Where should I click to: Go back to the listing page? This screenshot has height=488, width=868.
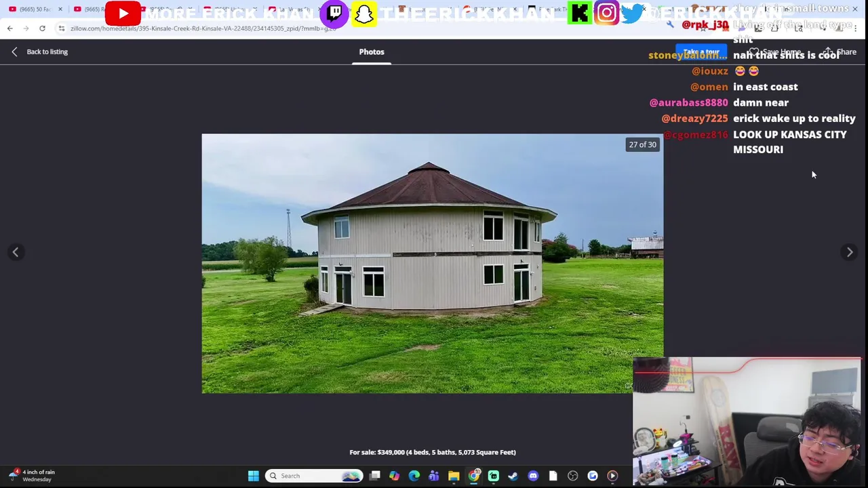coord(40,52)
